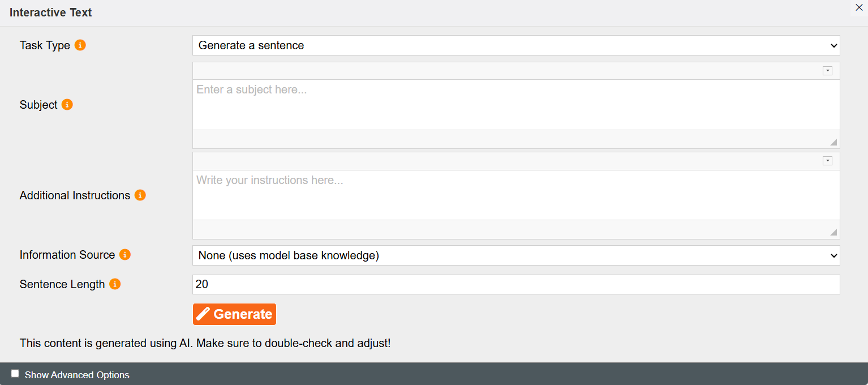
Task: Close the Interactive Text dialog
Action: point(859,7)
